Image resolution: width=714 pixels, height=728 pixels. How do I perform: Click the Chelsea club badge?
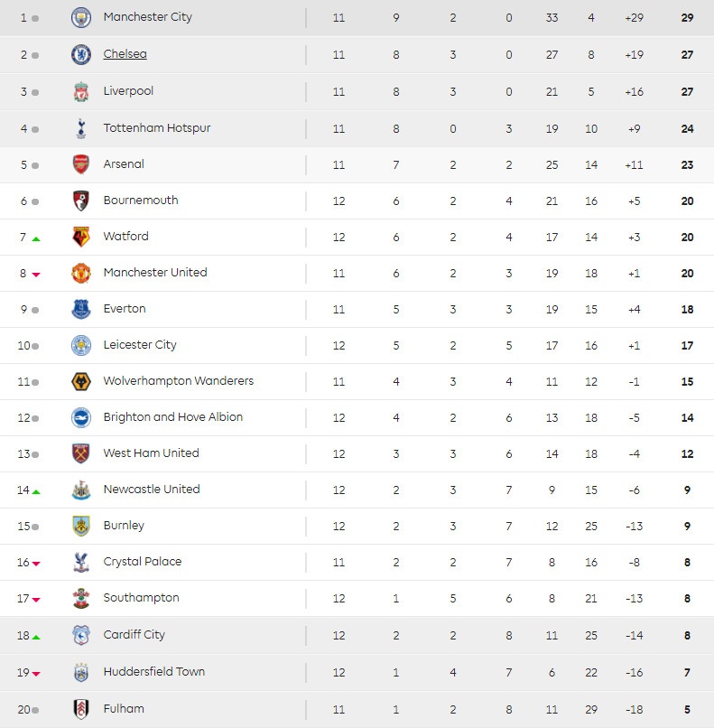click(81, 54)
